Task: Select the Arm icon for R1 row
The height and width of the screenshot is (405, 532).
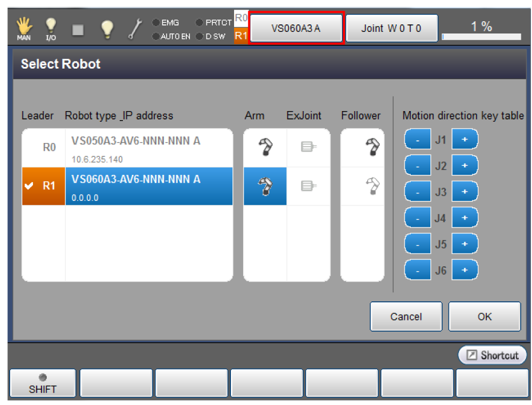Action: click(265, 186)
